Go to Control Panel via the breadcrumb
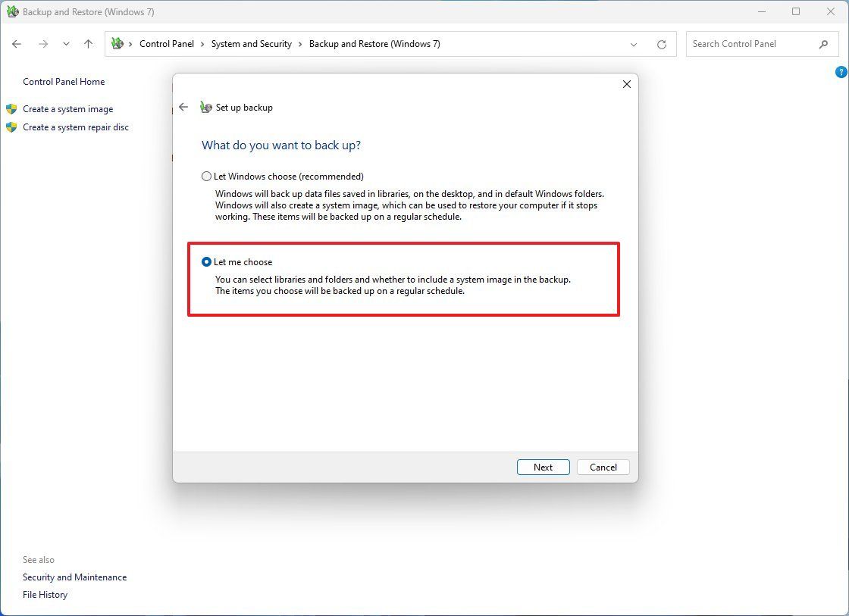This screenshot has width=849, height=616. [167, 44]
